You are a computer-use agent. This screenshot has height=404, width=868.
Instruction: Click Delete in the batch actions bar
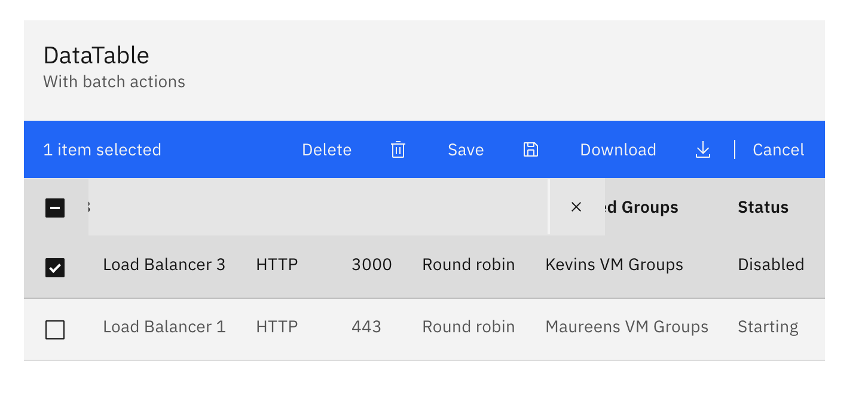pyautogui.click(x=326, y=150)
